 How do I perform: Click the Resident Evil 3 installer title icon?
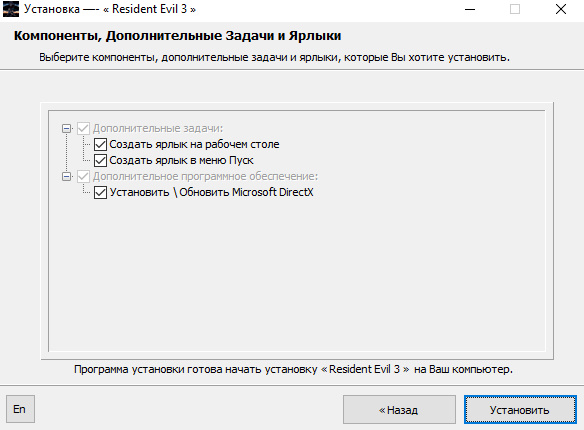10,9
